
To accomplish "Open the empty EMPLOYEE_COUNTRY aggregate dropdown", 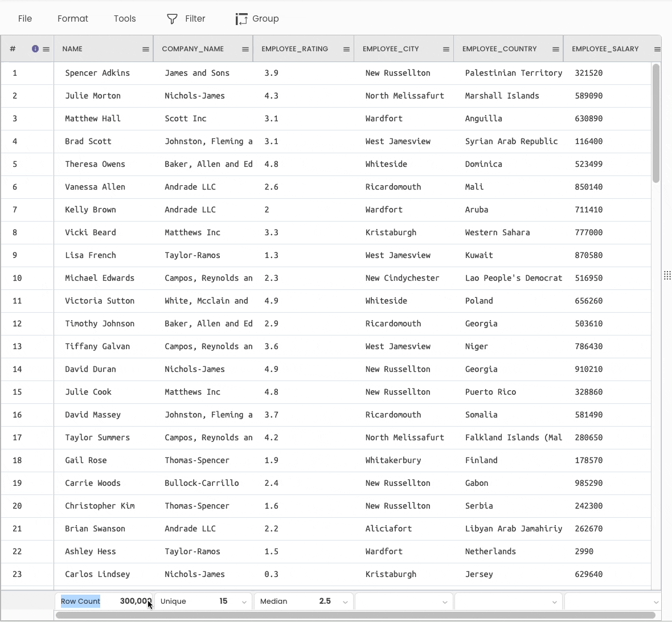I will coord(554,602).
